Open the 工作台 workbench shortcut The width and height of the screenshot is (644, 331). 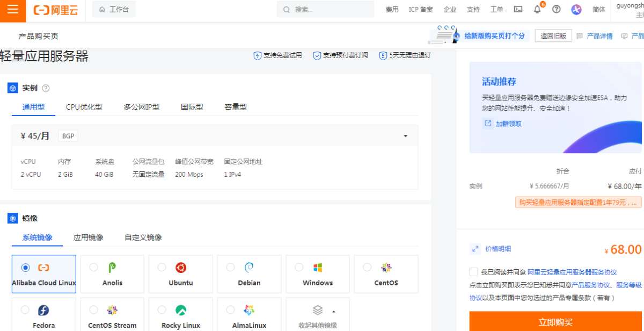pyautogui.click(x=114, y=9)
